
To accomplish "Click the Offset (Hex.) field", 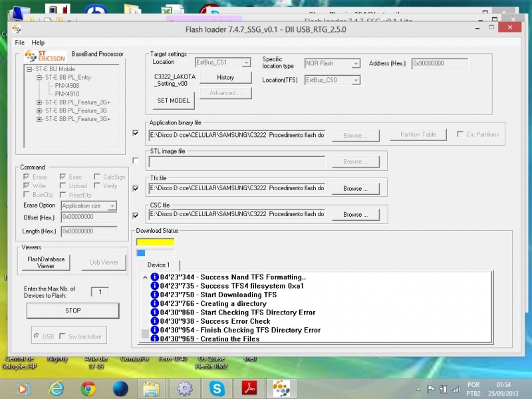I will click(89, 217).
